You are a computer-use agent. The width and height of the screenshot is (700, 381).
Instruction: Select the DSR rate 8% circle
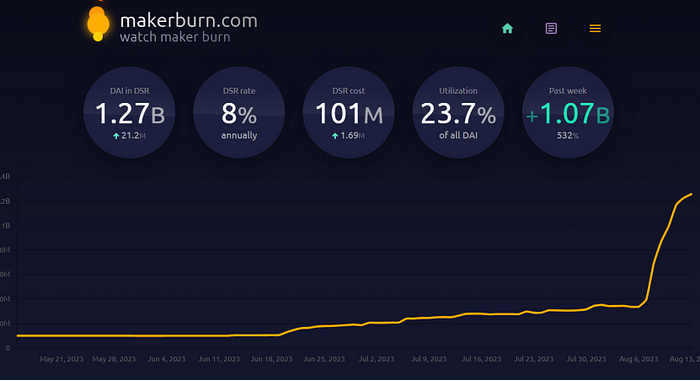click(x=239, y=113)
